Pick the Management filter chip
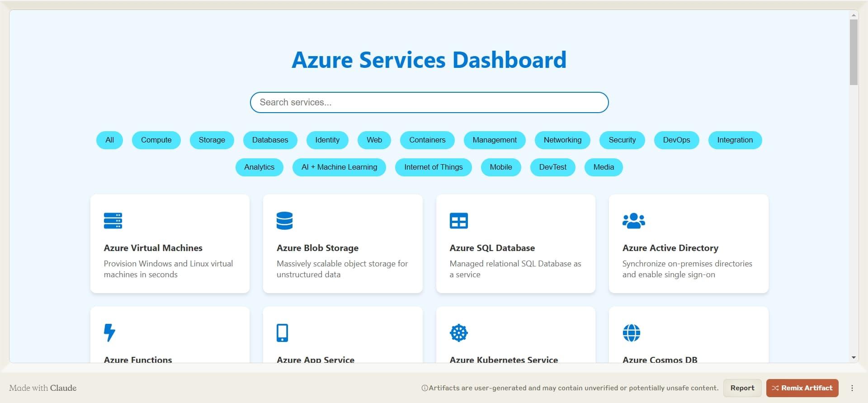 495,140
